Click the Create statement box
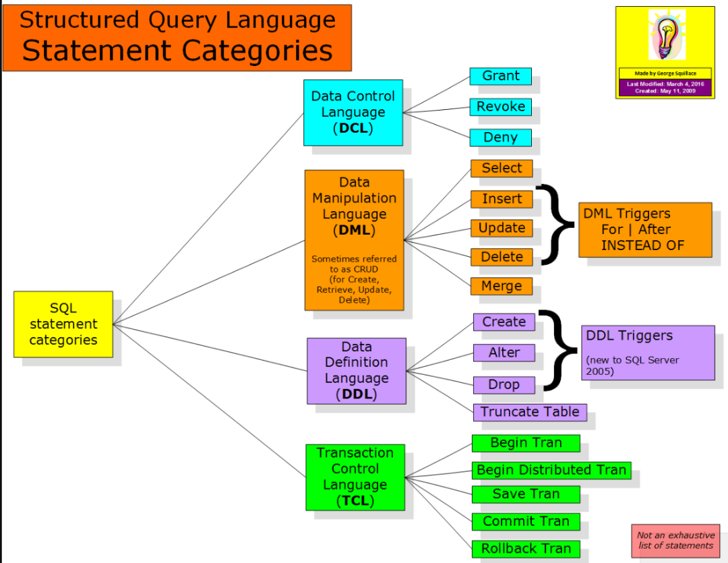This screenshot has height=563, width=728. coord(504,322)
